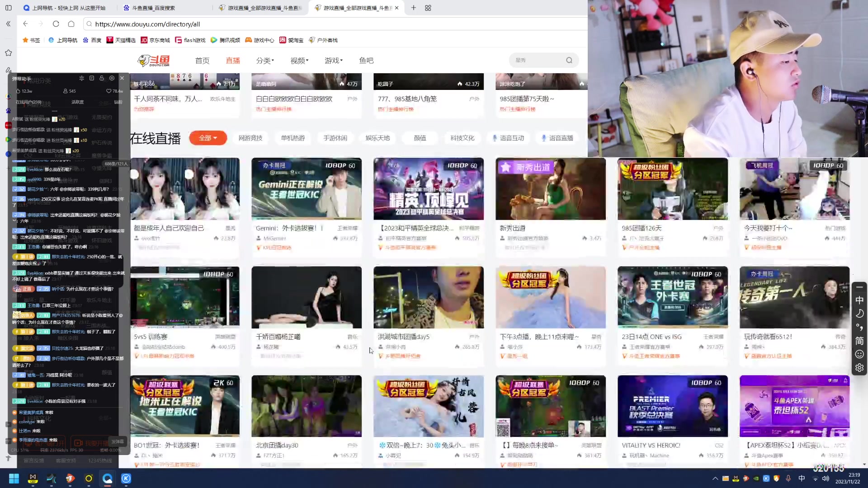Open the 传奇第一人 stream thumbnail
Screen dimensions: 868x488
(x=795, y=297)
